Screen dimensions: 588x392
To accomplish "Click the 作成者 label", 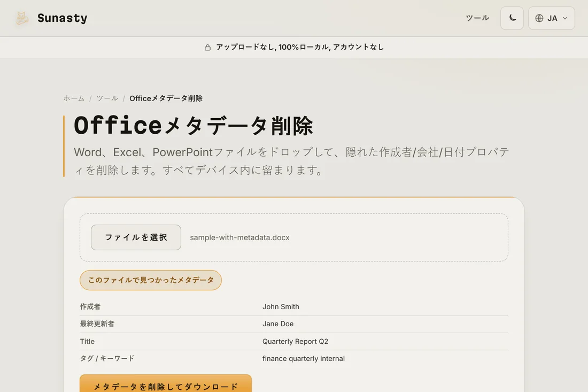I will point(90,306).
